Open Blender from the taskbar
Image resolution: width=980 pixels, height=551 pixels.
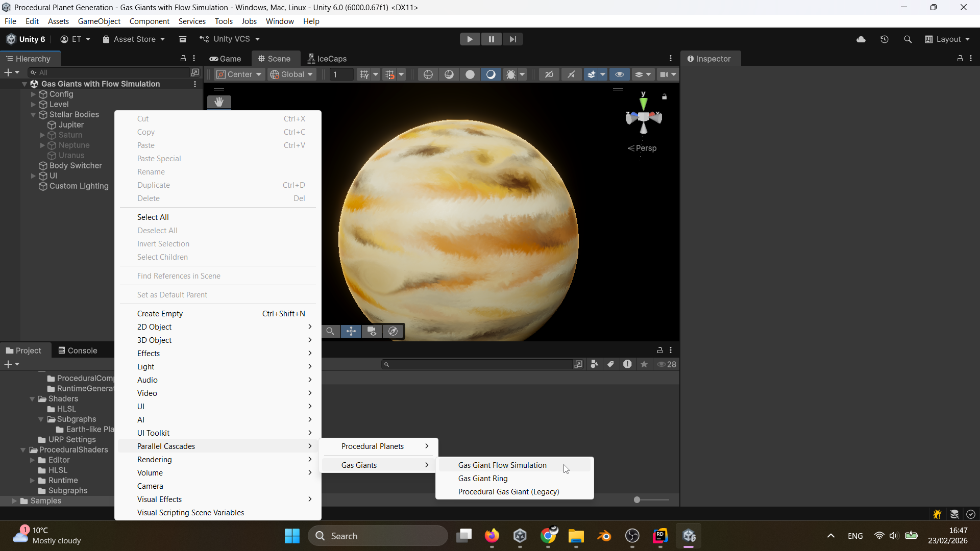(x=604, y=536)
